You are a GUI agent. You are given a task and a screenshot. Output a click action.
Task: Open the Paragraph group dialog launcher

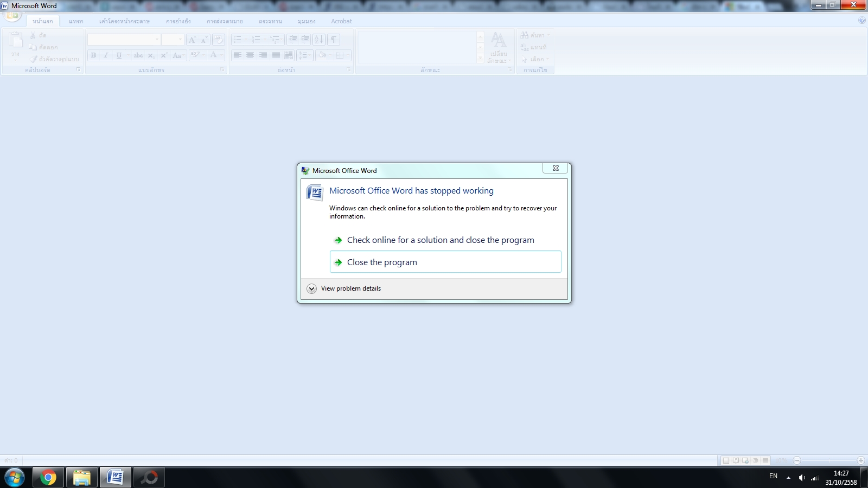click(349, 70)
